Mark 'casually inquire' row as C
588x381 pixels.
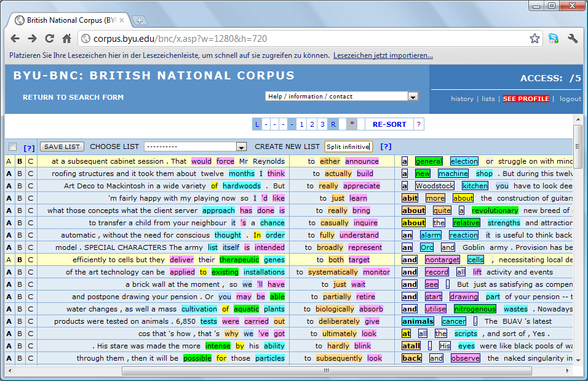coord(30,223)
